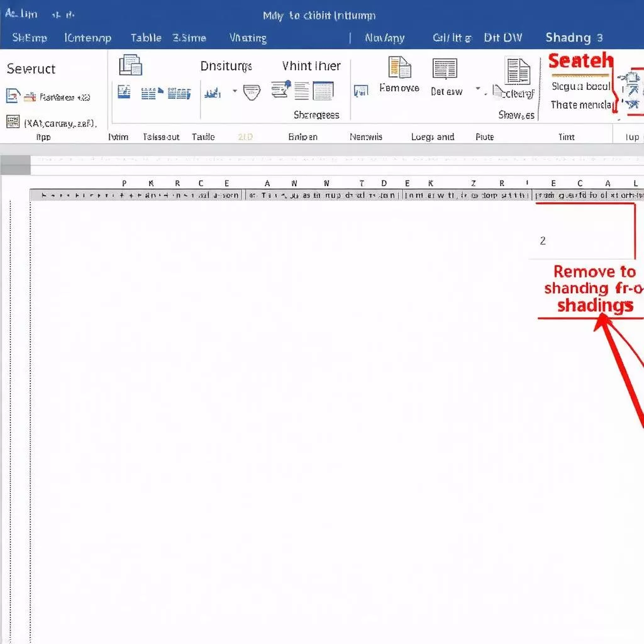Switch to the Table ribbon tab

coord(146,38)
